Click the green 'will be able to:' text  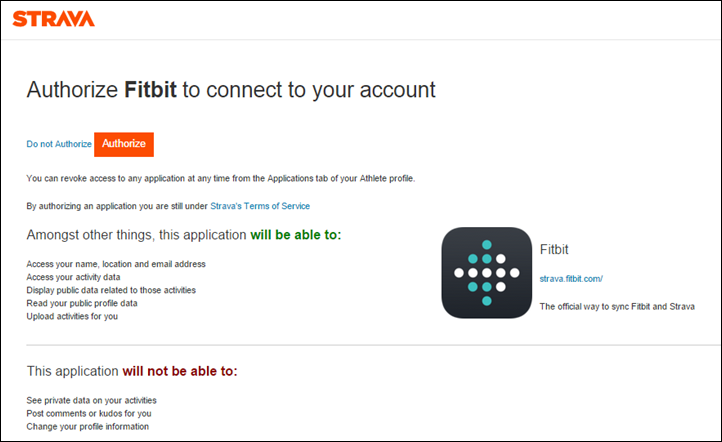296,235
